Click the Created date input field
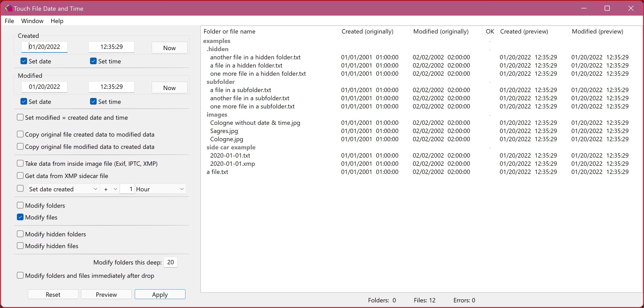The image size is (644, 308). coord(45,47)
